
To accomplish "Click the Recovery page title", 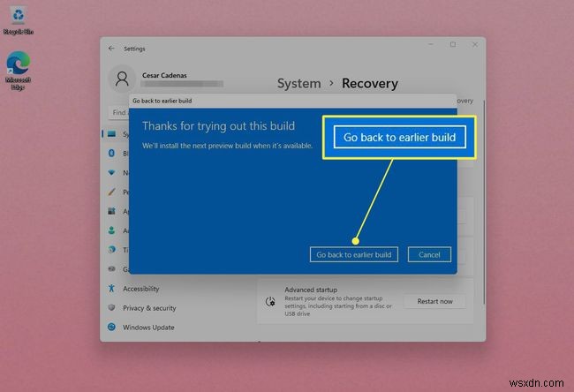I will coord(370,84).
